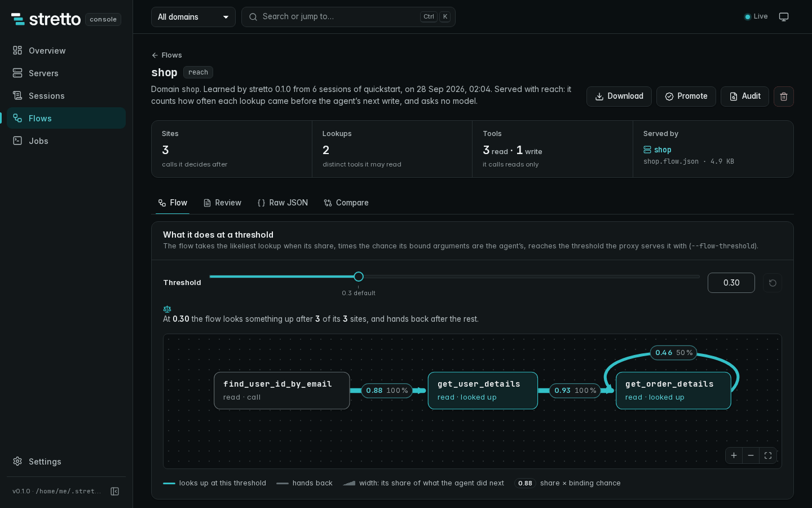Delete flow with trash icon
The height and width of the screenshot is (508, 812).
pyautogui.click(x=784, y=97)
